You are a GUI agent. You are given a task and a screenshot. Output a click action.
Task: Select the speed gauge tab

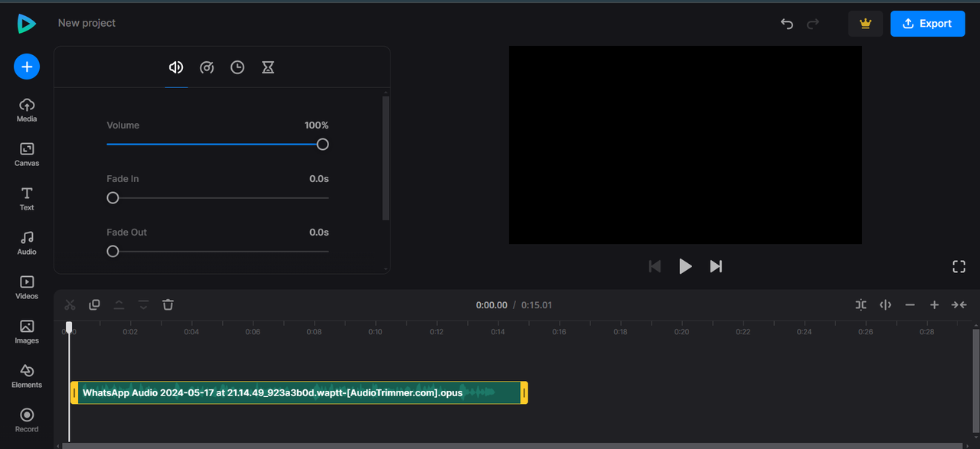207,67
